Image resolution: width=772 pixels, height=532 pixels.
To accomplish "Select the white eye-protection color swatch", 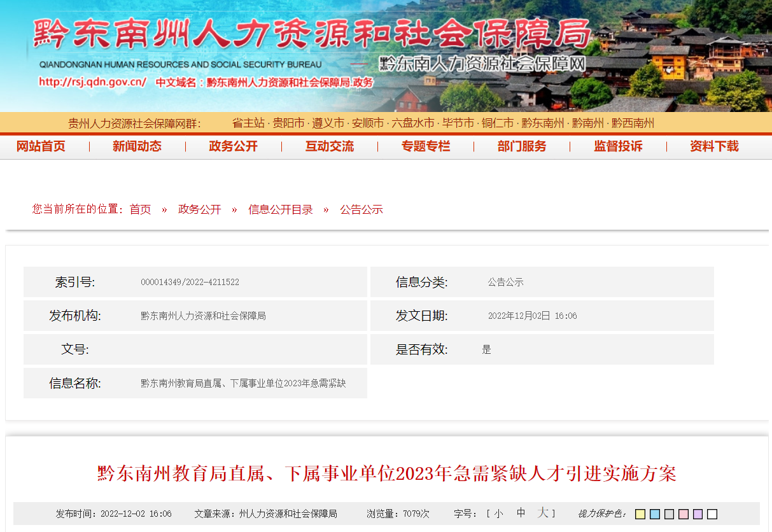I will pos(712,514).
